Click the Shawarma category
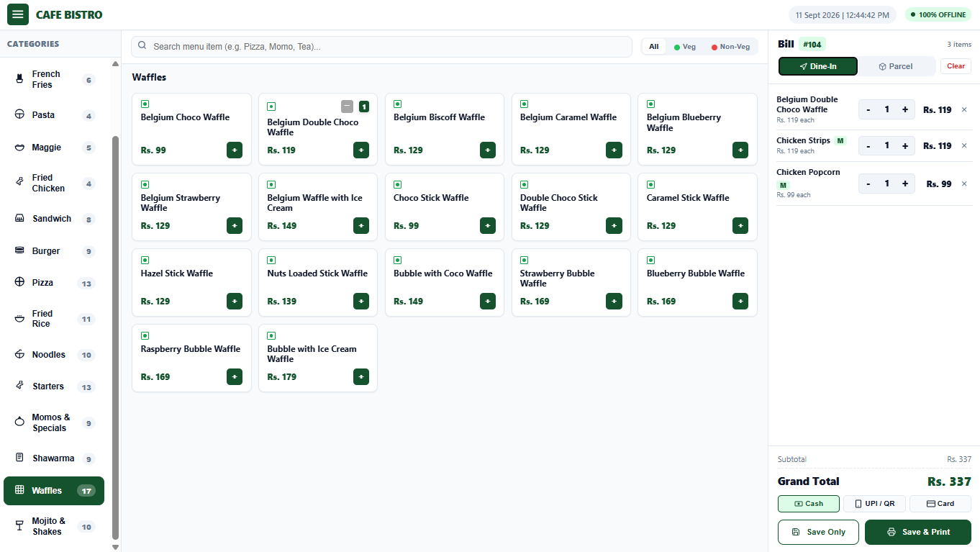This screenshot has width=980, height=552. click(54, 458)
